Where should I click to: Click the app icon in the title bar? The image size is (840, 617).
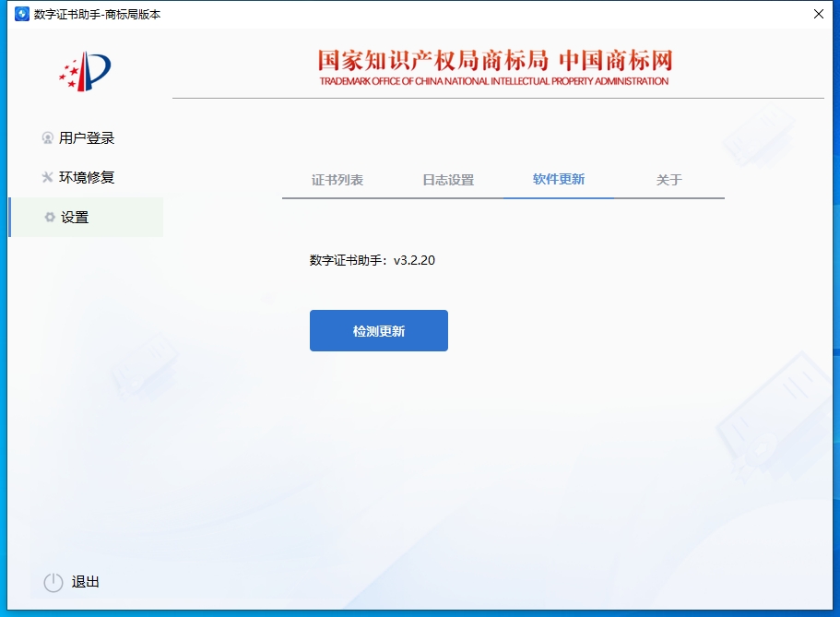pos(22,14)
